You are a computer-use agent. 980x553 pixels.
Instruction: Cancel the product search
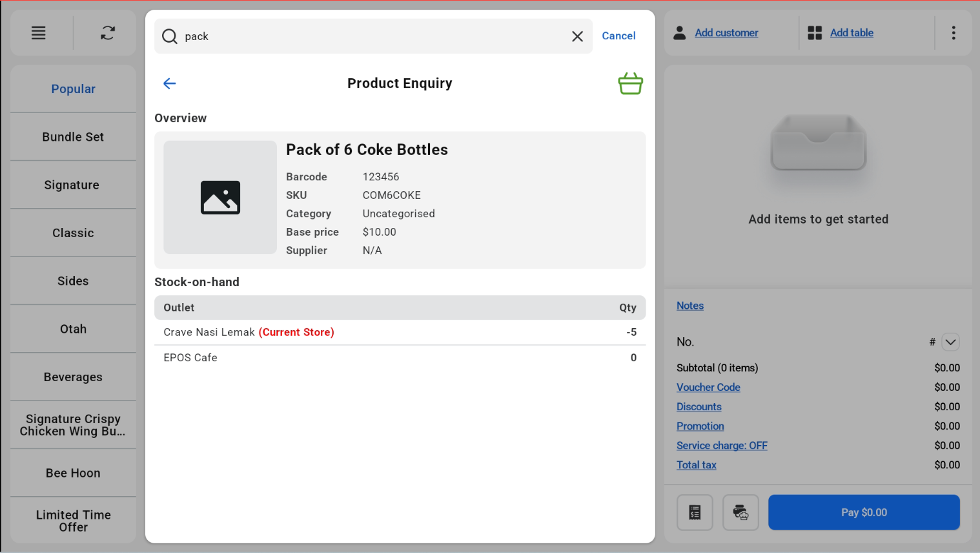tap(618, 36)
